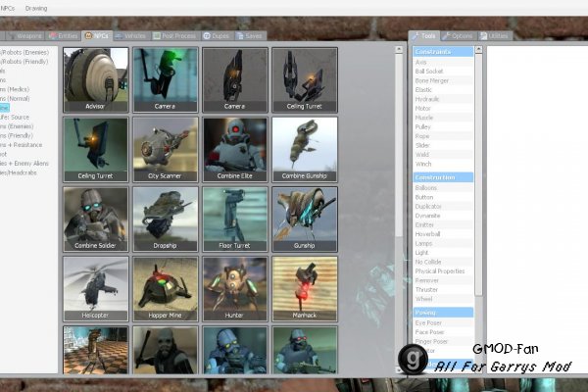Open the Dupes tab

(217, 36)
